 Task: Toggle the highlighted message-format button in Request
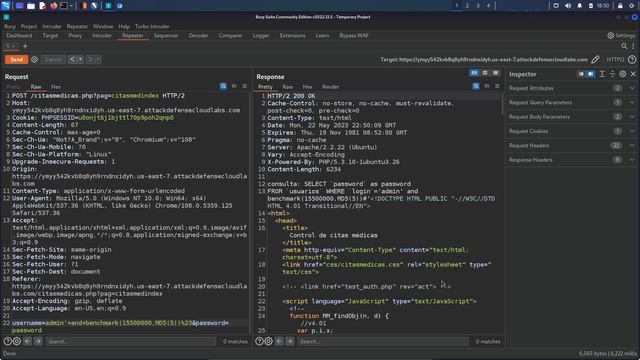coord(223,86)
